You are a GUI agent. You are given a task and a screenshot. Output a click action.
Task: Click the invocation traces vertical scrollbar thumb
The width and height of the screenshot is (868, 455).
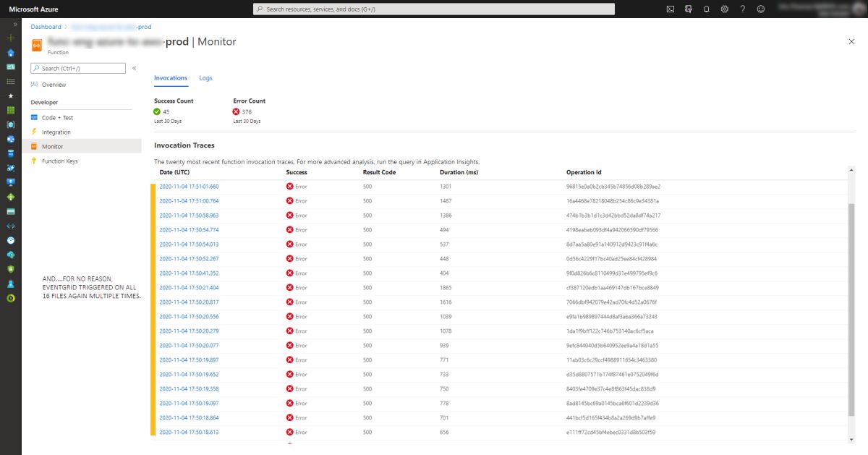(851, 311)
